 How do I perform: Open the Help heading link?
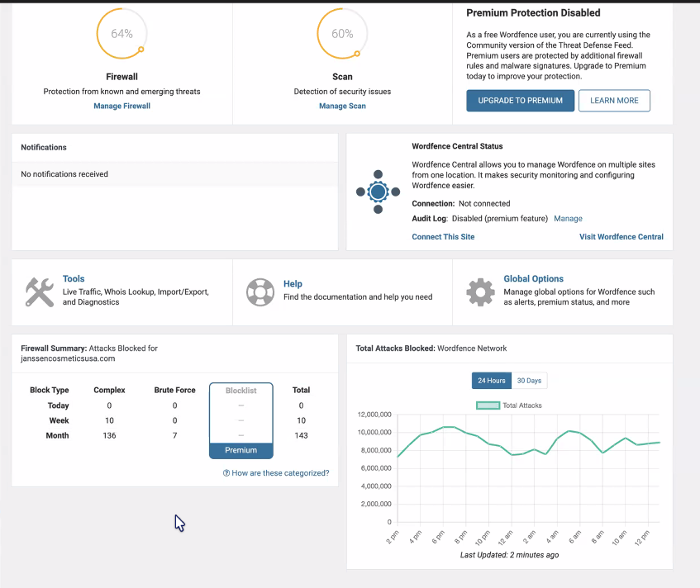pyautogui.click(x=293, y=284)
